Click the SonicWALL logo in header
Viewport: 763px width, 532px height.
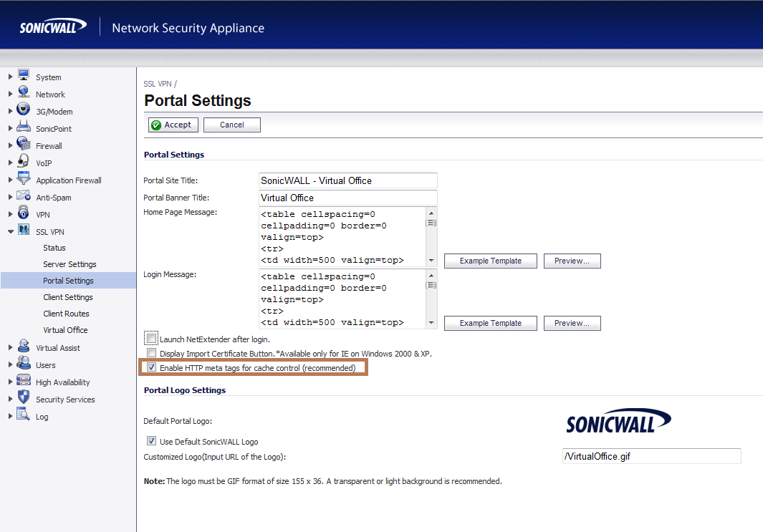tap(52, 26)
